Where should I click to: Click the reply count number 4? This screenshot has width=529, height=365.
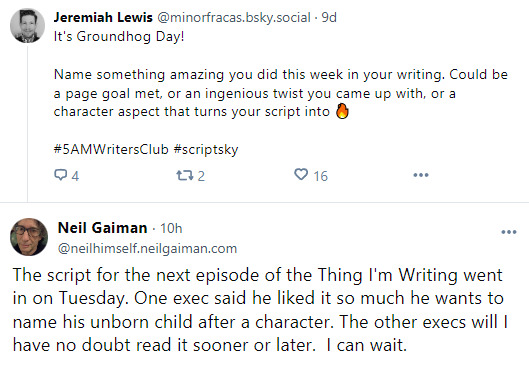tap(75, 176)
